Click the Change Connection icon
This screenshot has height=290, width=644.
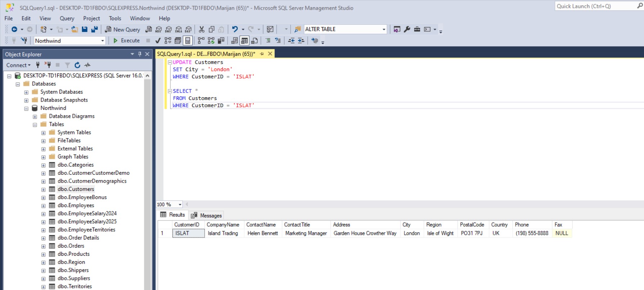click(x=24, y=40)
